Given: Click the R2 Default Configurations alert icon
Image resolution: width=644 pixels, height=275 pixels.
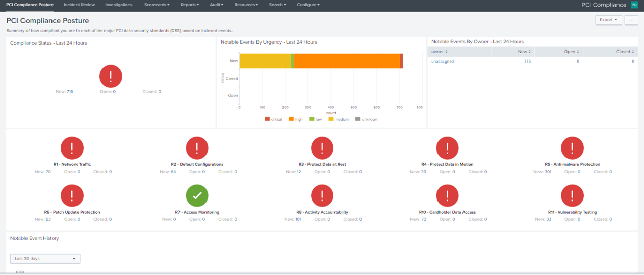Looking at the screenshot, I should pos(197,148).
